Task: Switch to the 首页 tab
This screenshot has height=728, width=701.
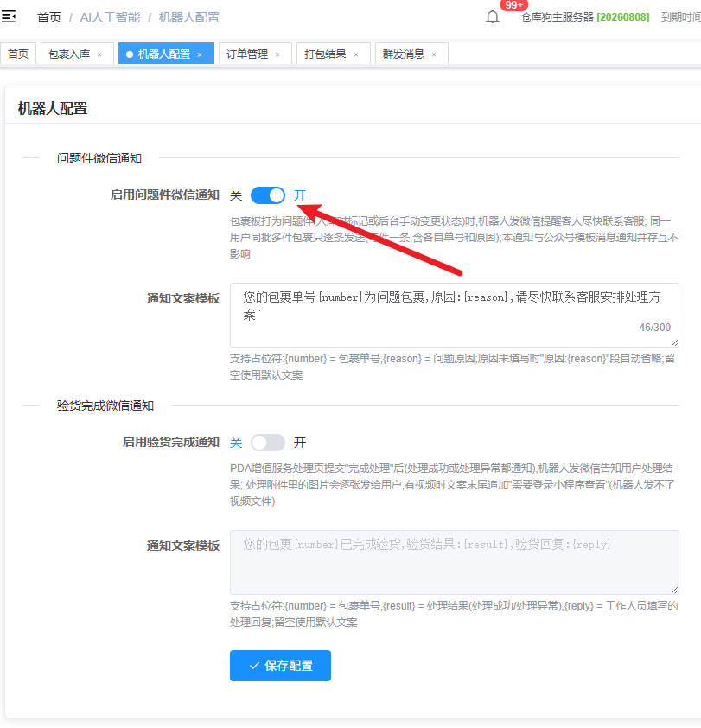Action: 18,54
